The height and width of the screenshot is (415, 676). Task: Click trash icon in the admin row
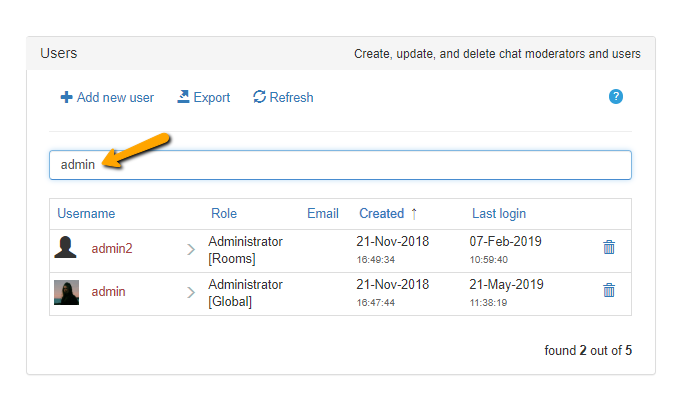609,291
